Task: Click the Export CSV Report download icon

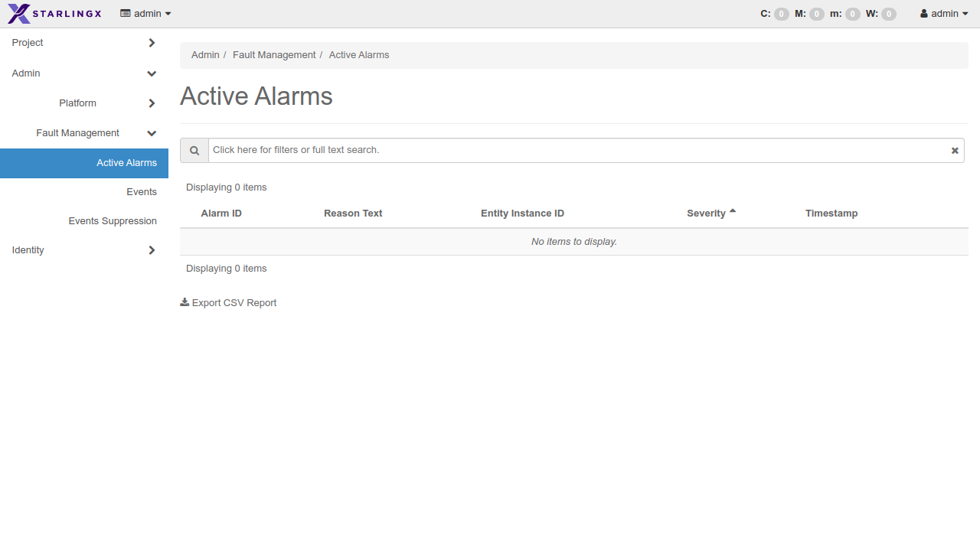Action: (x=184, y=302)
